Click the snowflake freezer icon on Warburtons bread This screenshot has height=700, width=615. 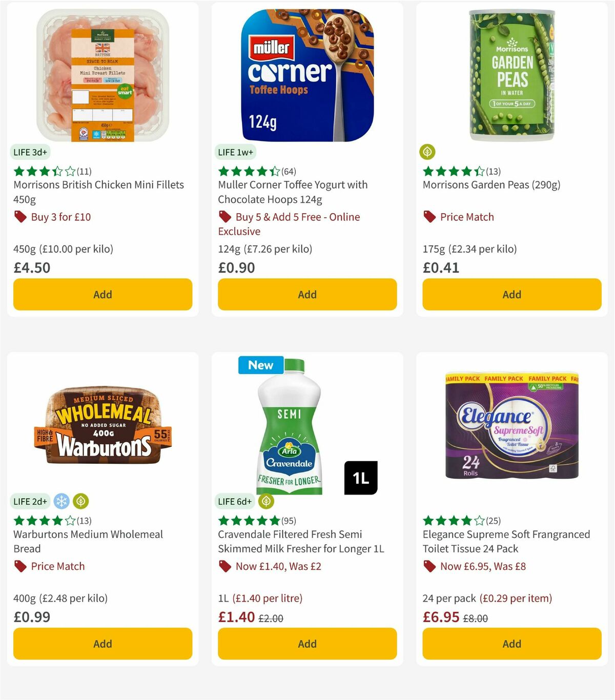(61, 501)
